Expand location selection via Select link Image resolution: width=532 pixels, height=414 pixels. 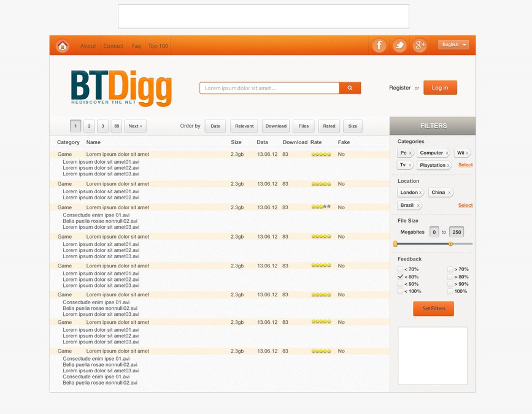pyautogui.click(x=465, y=205)
